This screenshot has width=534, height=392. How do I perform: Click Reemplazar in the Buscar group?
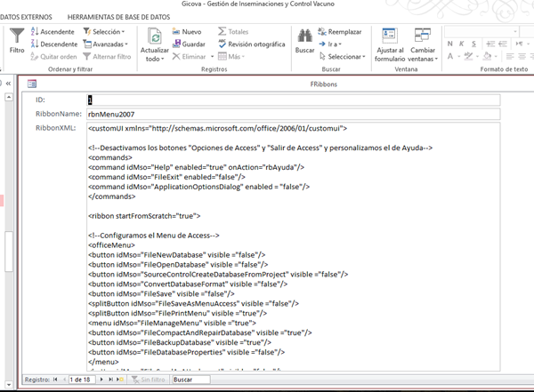(340, 32)
